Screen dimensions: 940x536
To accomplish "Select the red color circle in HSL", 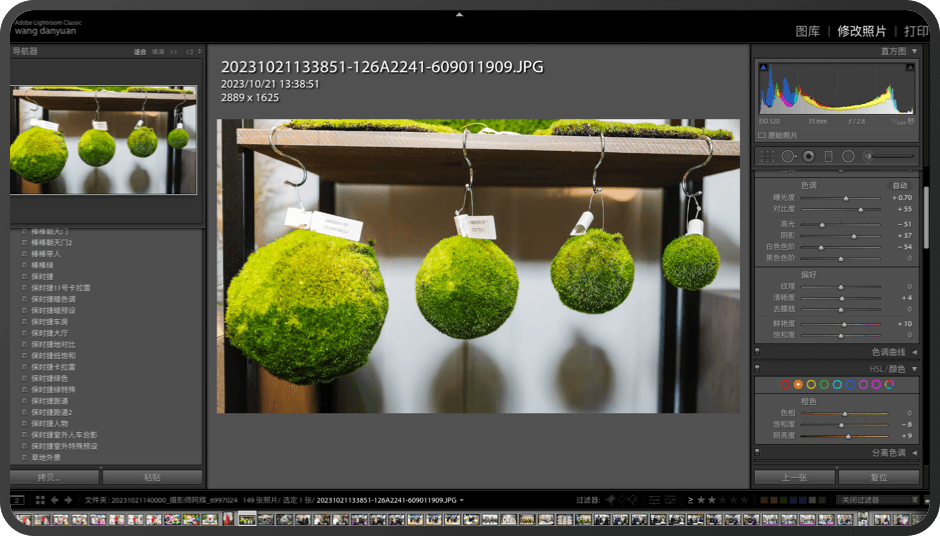I will (x=785, y=384).
